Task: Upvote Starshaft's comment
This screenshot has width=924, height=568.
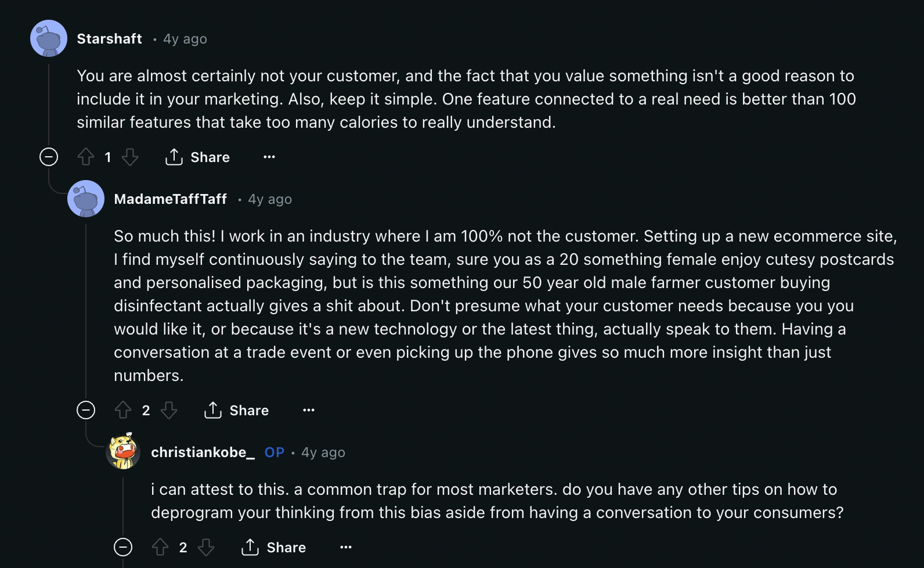Action: pyautogui.click(x=86, y=157)
